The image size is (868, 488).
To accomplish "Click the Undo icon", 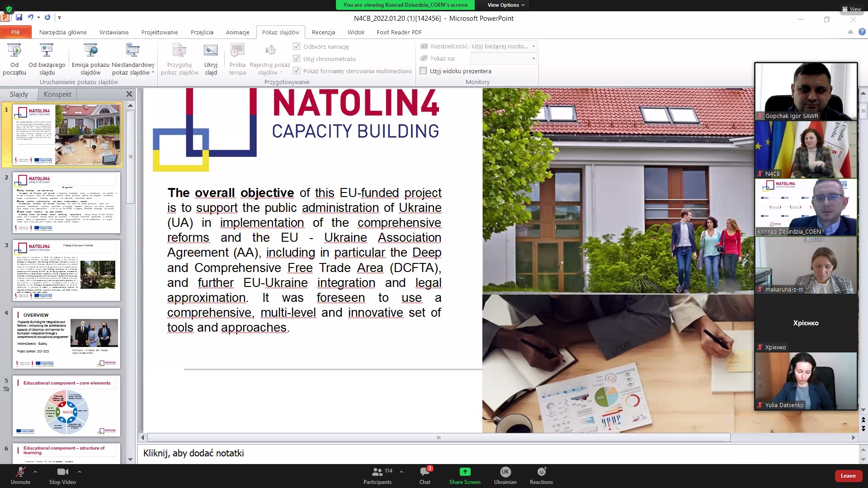I will tap(30, 17).
